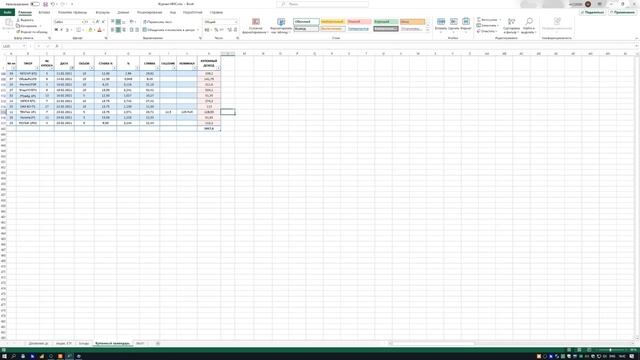Image resolution: width=640 pixels, height=360 pixels.
Task: Click Decrease Indent icon
Action: 131,30
